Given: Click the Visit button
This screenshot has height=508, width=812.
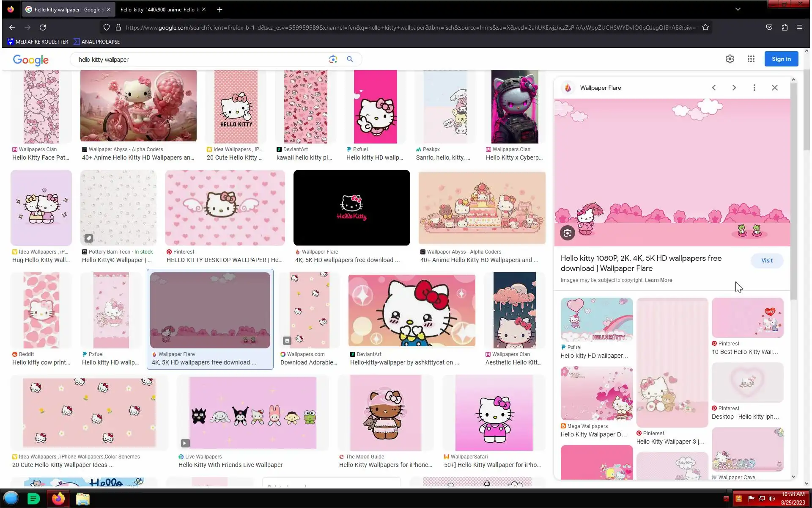Looking at the screenshot, I should pyautogui.click(x=766, y=260).
